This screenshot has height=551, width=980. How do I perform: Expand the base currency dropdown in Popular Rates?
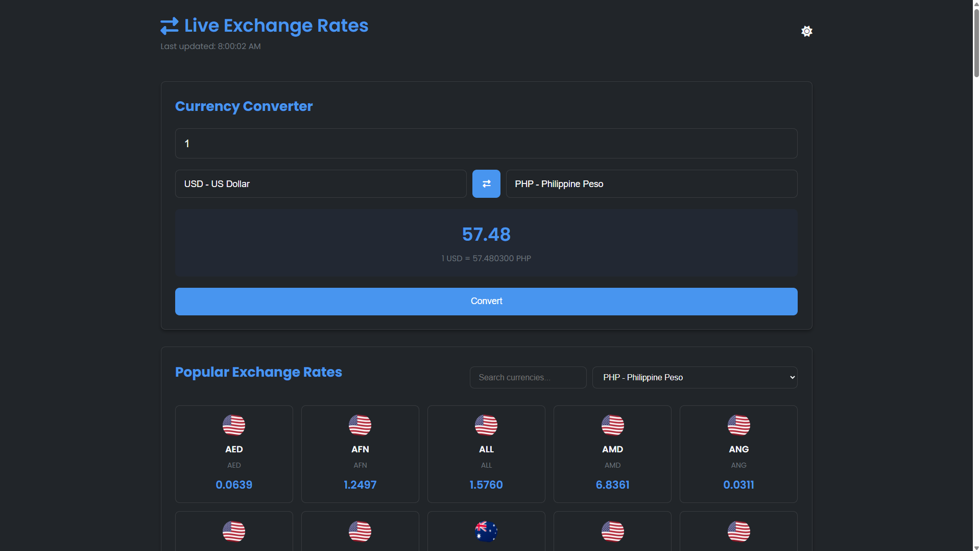[695, 377]
